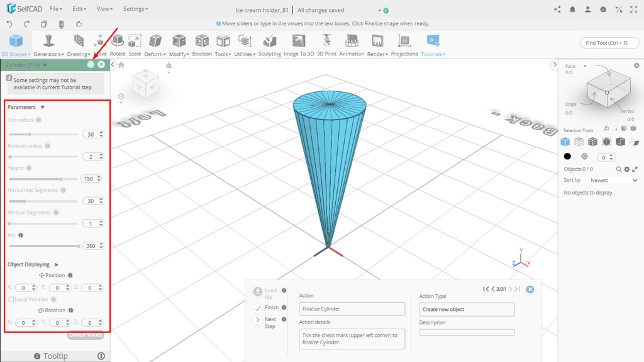Open the Face selection dropdown arrow
Viewport: 644px width, 362px height.
(x=585, y=66)
